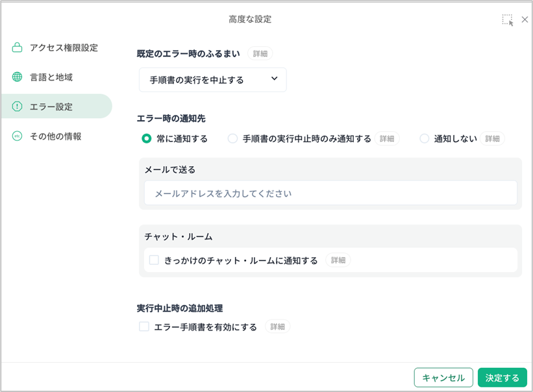
Task: Click the exclamation icon for エラー設定
Action: pos(17,106)
